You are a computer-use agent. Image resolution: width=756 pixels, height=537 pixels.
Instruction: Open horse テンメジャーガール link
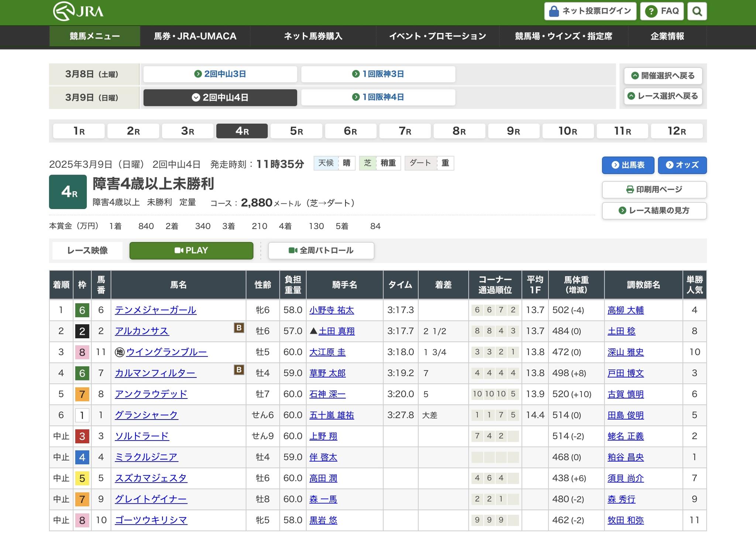155,310
